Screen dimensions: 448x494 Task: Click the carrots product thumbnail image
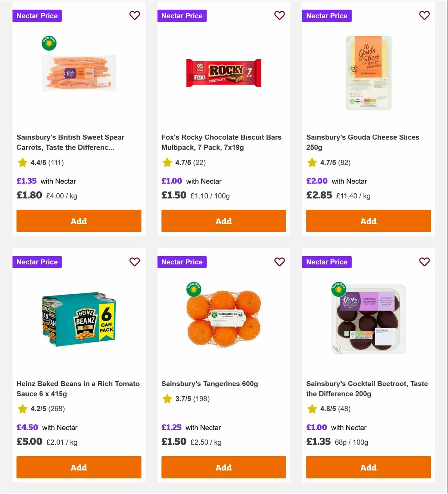pos(79,74)
